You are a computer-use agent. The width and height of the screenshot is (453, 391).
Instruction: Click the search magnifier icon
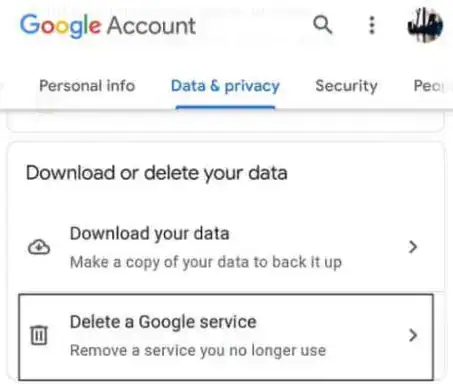[x=323, y=25]
